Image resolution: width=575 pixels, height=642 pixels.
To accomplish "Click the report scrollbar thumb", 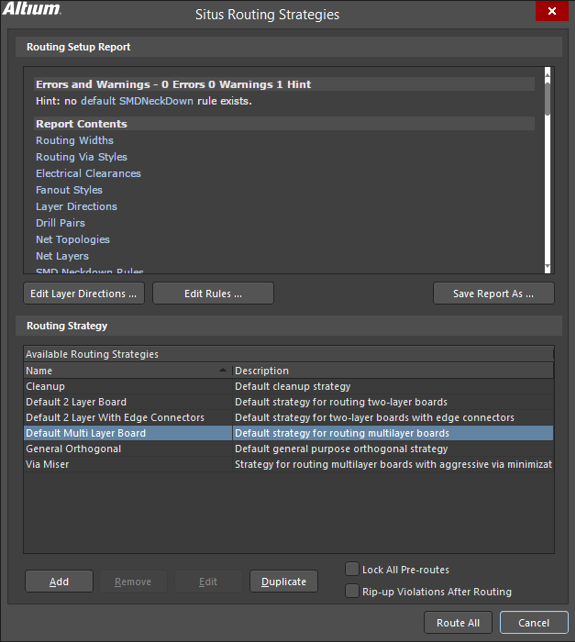I will click(548, 97).
